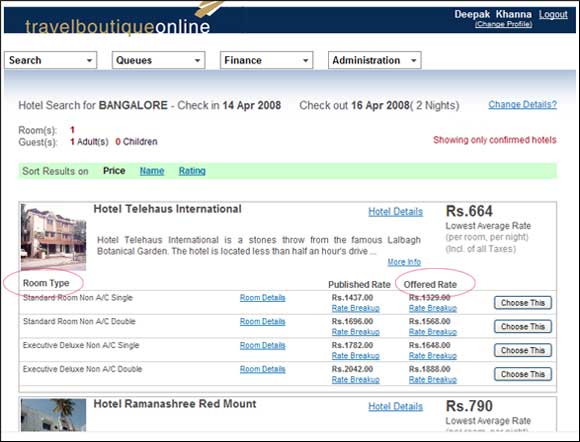This screenshot has width=580, height=442.
Task: Open Hotel Details for Hotel Ramanashree Red Mount
Action: click(x=395, y=406)
